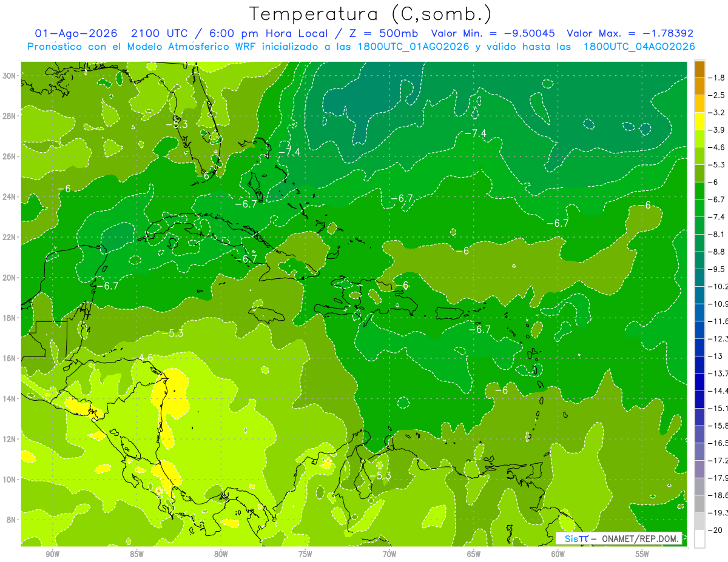Click the '1800UTC_04AGO2026' valid-until text
Image resolution: width=728 pixels, height=562 pixels.
pyautogui.click(x=639, y=47)
